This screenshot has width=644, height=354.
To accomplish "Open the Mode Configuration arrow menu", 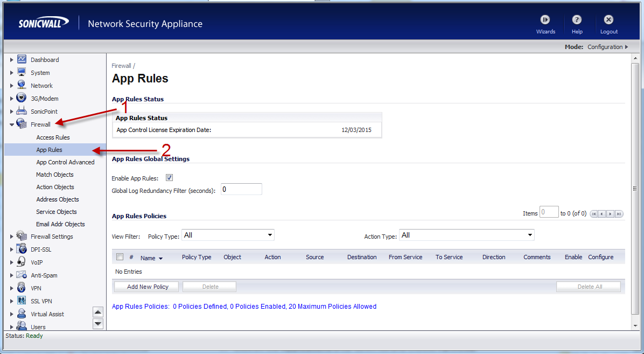I will pyautogui.click(x=626, y=47).
